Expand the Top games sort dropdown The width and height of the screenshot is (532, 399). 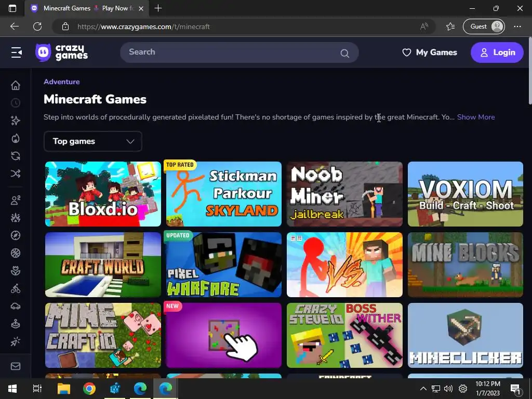[93, 141]
